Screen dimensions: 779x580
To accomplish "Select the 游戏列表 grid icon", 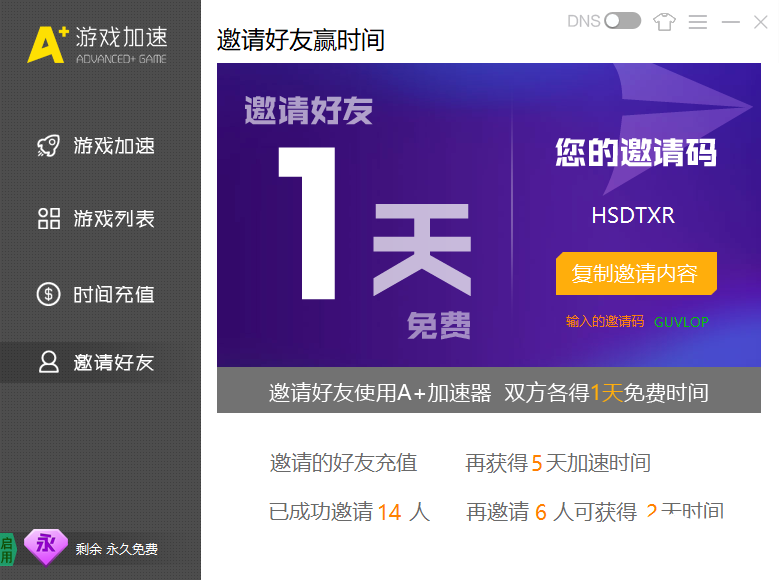I will [x=49, y=219].
